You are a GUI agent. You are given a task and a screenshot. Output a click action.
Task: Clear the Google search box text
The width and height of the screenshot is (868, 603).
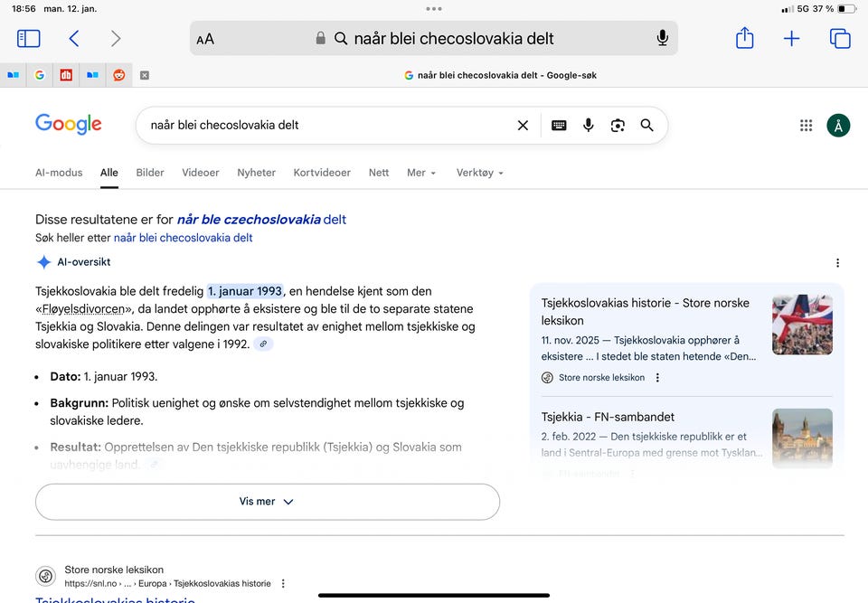coord(523,126)
